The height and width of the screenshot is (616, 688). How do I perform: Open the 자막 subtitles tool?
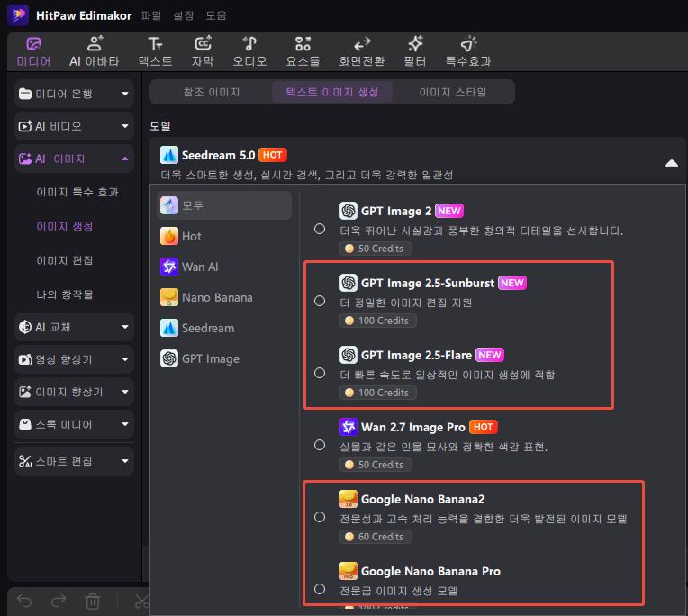pyautogui.click(x=203, y=51)
